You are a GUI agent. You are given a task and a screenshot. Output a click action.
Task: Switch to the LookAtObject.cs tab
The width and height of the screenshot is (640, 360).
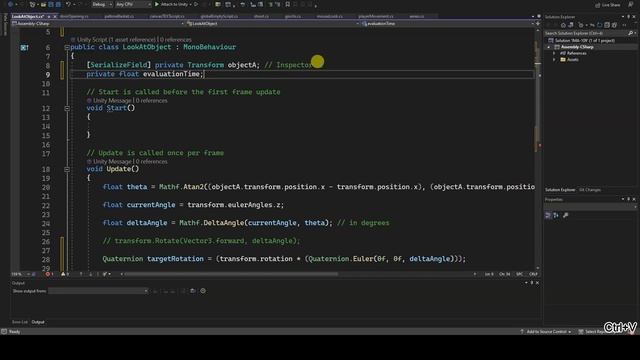(28, 16)
